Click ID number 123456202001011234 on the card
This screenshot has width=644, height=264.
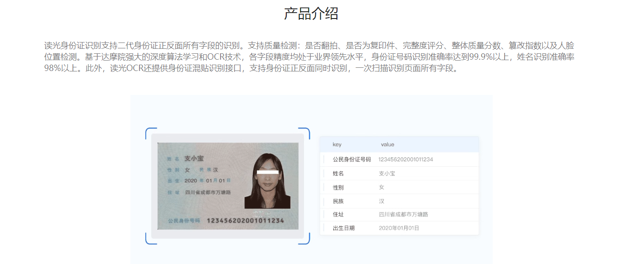pos(245,221)
